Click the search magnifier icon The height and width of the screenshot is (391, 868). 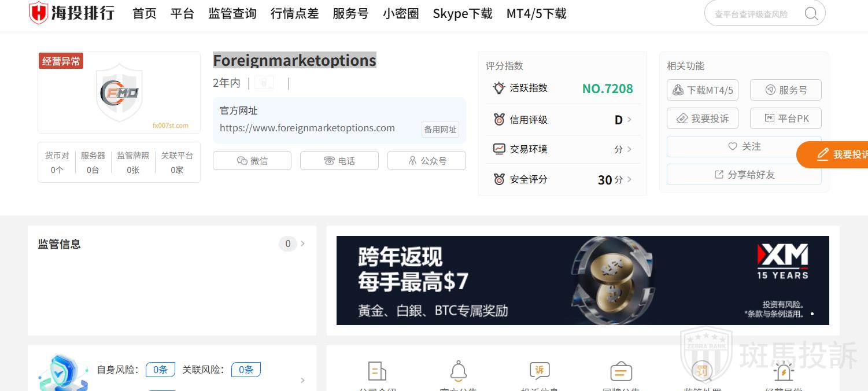(x=811, y=13)
